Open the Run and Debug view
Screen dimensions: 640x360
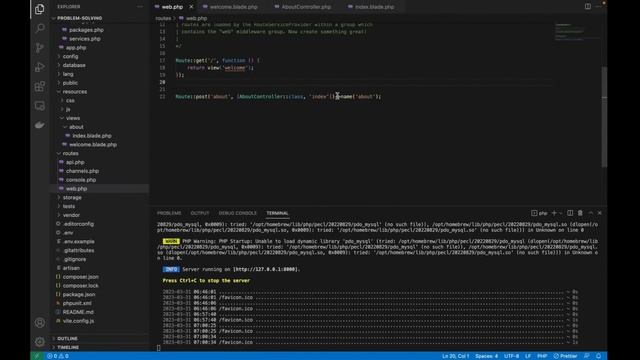[x=40, y=67]
